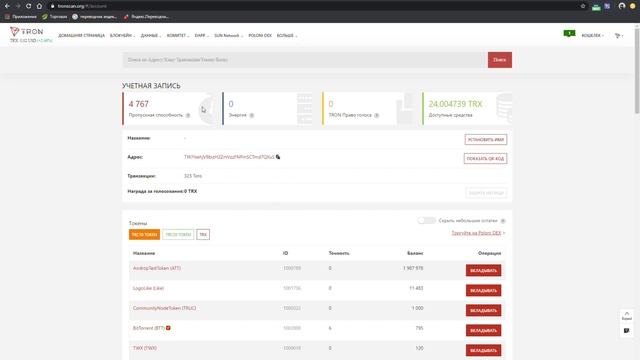The image size is (640, 360).
Task: Expand the БОЛЬШЕ menu
Action: 287,36
